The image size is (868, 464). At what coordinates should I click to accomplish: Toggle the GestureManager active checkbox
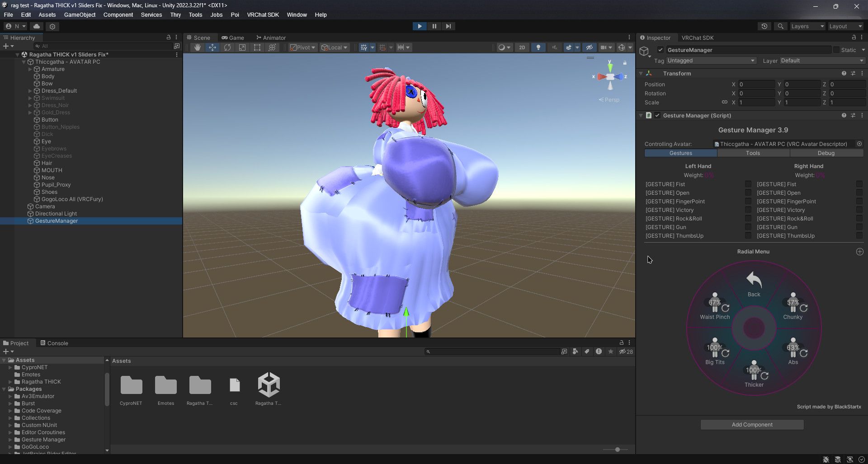click(x=660, y=50)
